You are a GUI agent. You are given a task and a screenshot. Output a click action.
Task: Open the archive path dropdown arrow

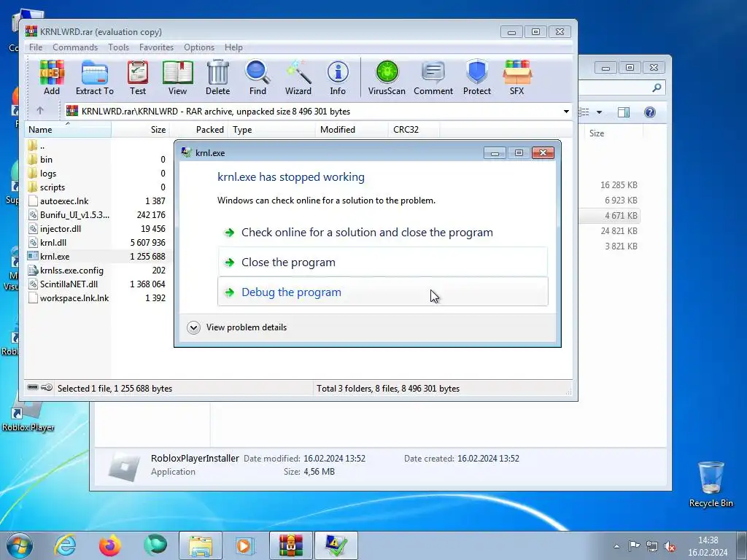566,112
